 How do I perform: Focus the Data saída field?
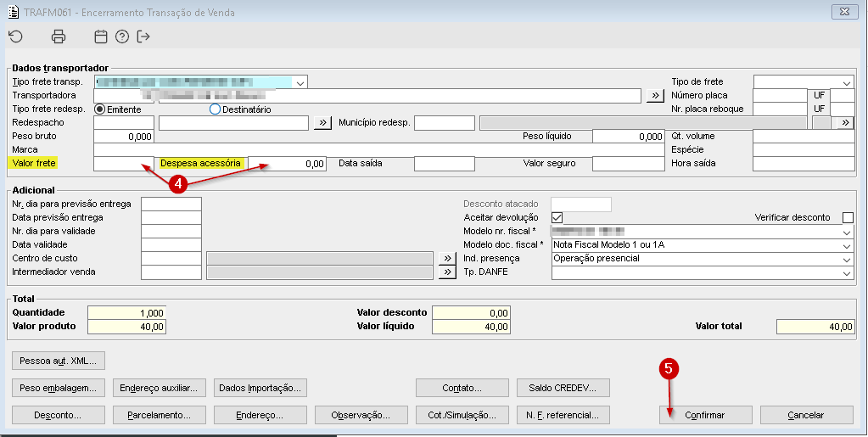coord(445,164)
